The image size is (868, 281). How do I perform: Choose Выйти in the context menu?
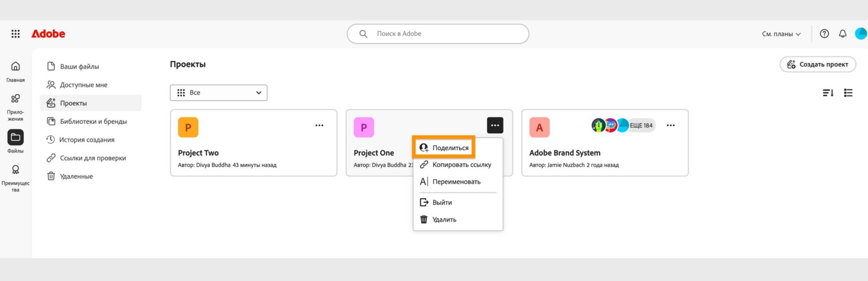click(x=458, y=203)
